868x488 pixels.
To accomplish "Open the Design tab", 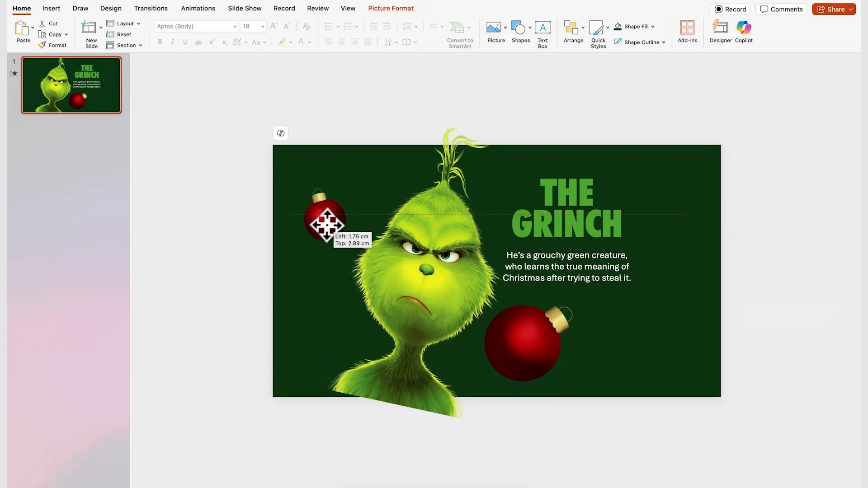I will point(111,8).
